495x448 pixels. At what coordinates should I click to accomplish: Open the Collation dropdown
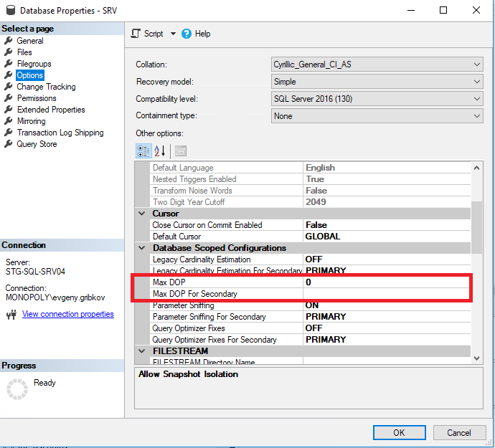pyautogui.click(x=377, y=65)
